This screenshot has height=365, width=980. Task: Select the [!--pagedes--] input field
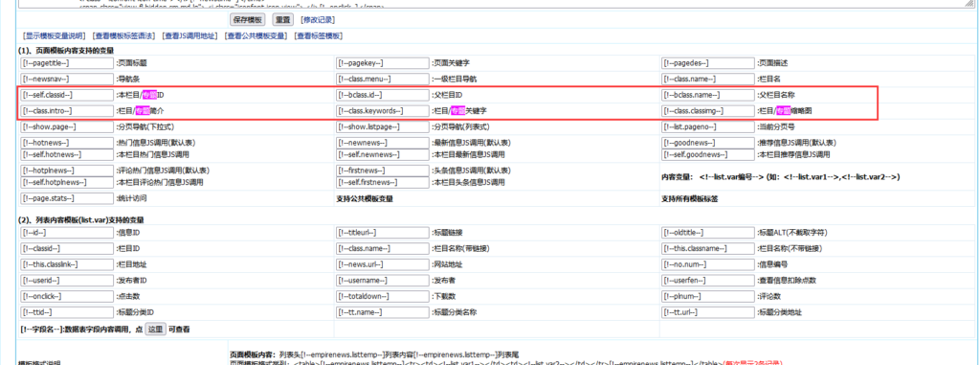(x=709, y=62)
